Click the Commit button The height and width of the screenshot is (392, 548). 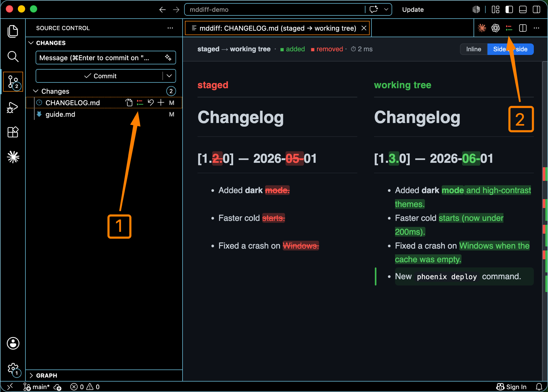click(x=100, y=76)
